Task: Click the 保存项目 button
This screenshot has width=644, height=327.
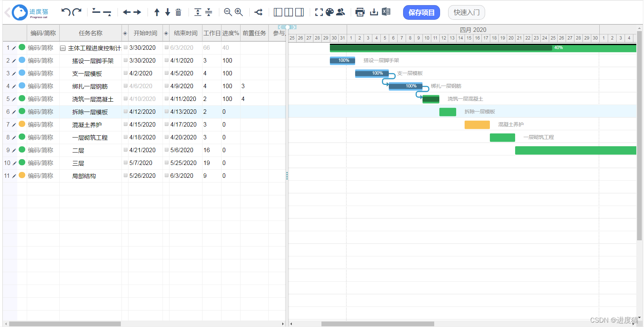Action: point(421,12)
